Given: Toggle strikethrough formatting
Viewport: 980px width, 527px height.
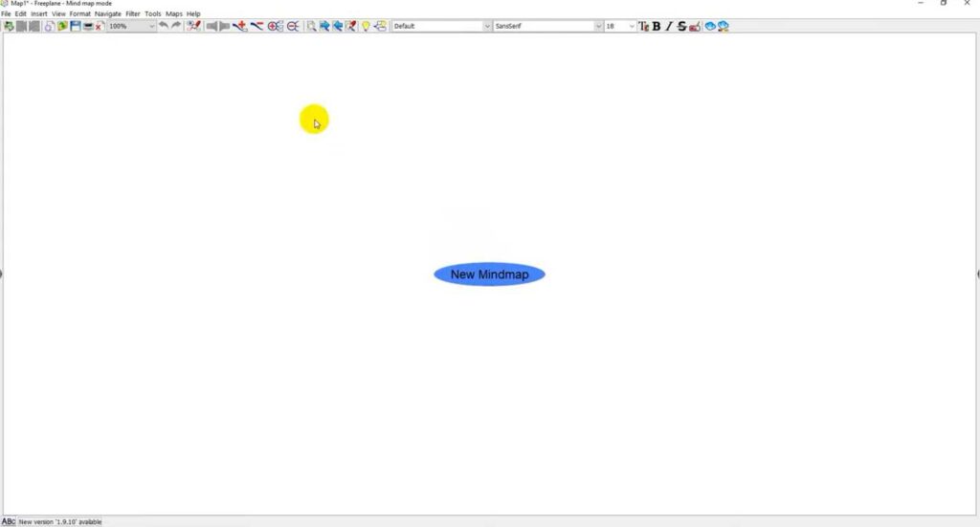Looking at the screenshot, I should point(681,26).
